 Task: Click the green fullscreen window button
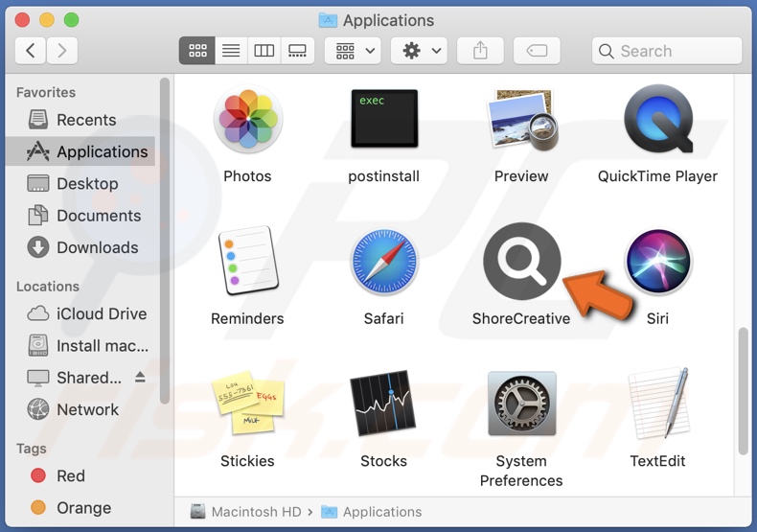pos(72,20)
